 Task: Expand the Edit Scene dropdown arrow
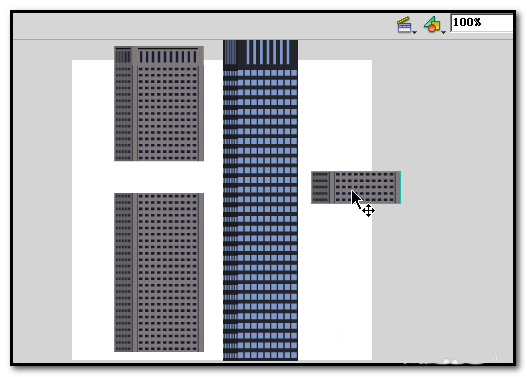coord(415,32)
